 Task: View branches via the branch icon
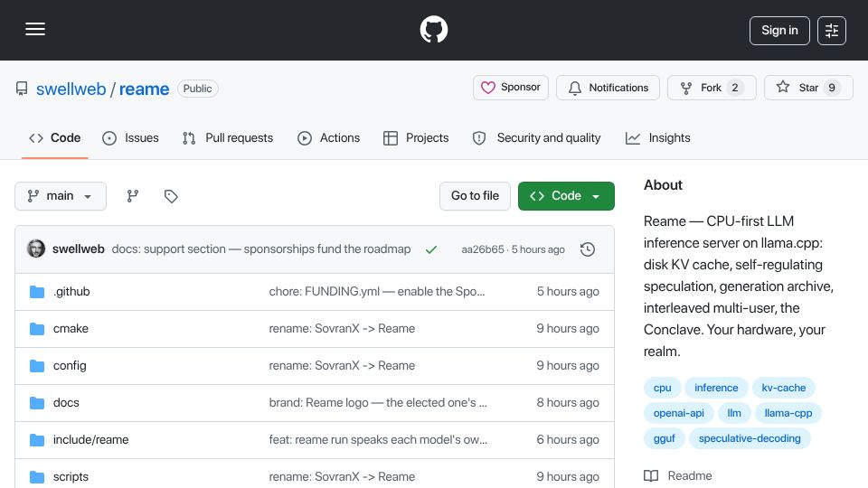pos(132,196)
